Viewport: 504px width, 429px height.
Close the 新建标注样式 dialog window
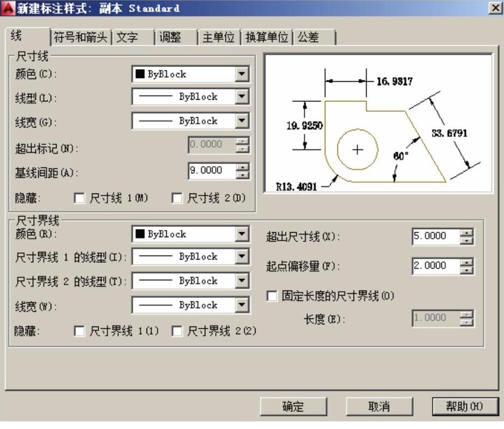(x=495, y=9)
